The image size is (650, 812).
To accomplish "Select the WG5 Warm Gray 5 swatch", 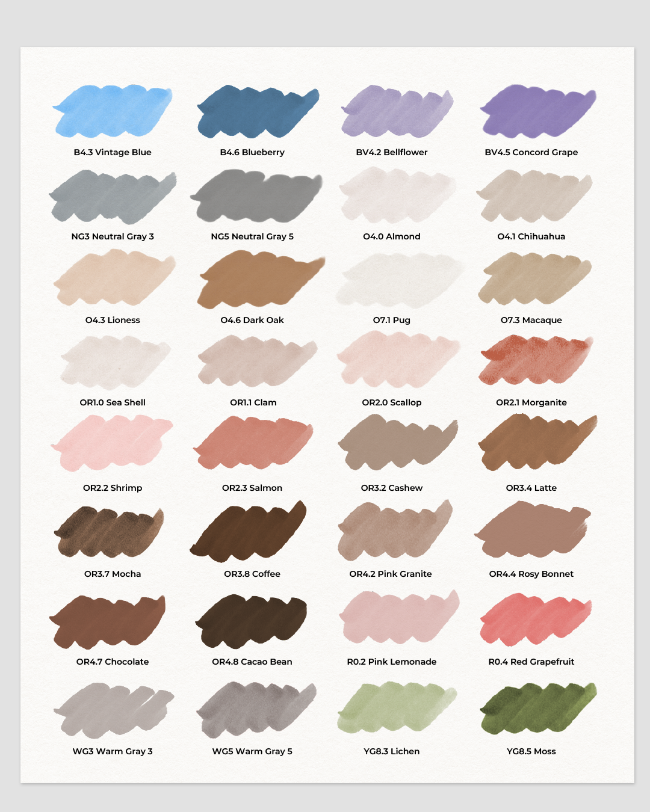I will [x=256, y=710].
